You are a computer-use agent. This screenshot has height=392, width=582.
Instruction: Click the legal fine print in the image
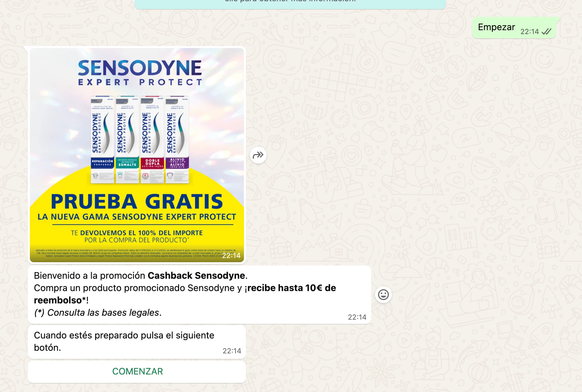[130, 253]
